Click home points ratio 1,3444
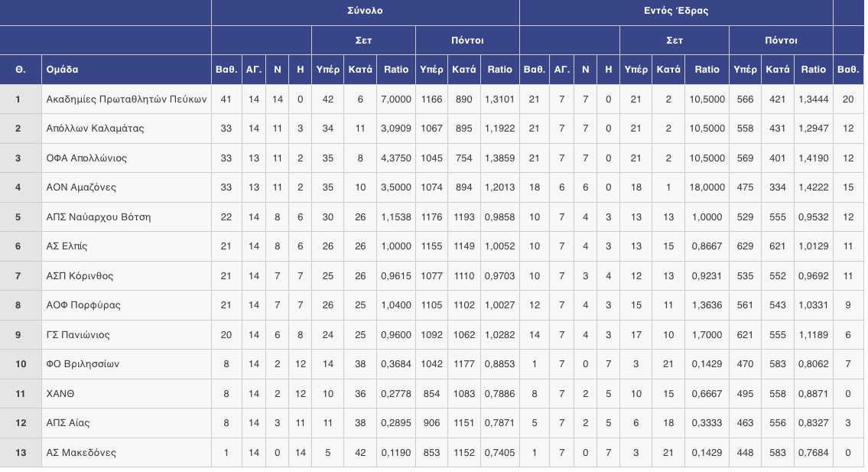This screenshot has height=472, width=868. coord(813,99)
